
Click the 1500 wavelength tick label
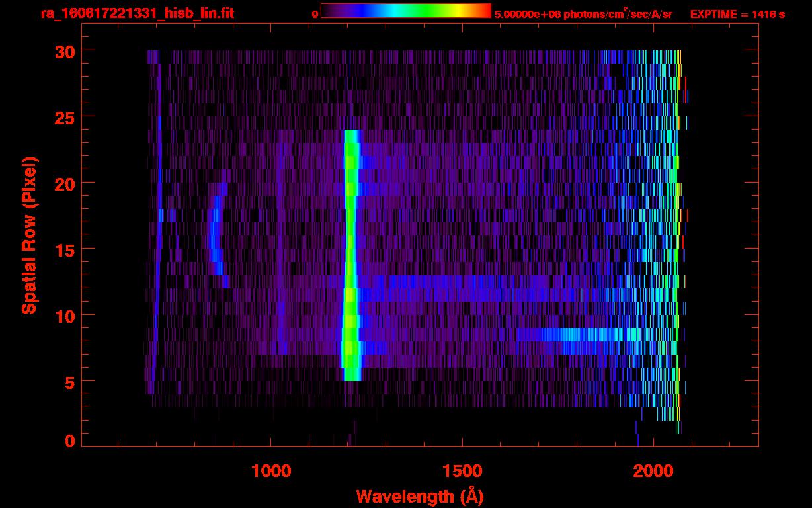coord(462,471)
